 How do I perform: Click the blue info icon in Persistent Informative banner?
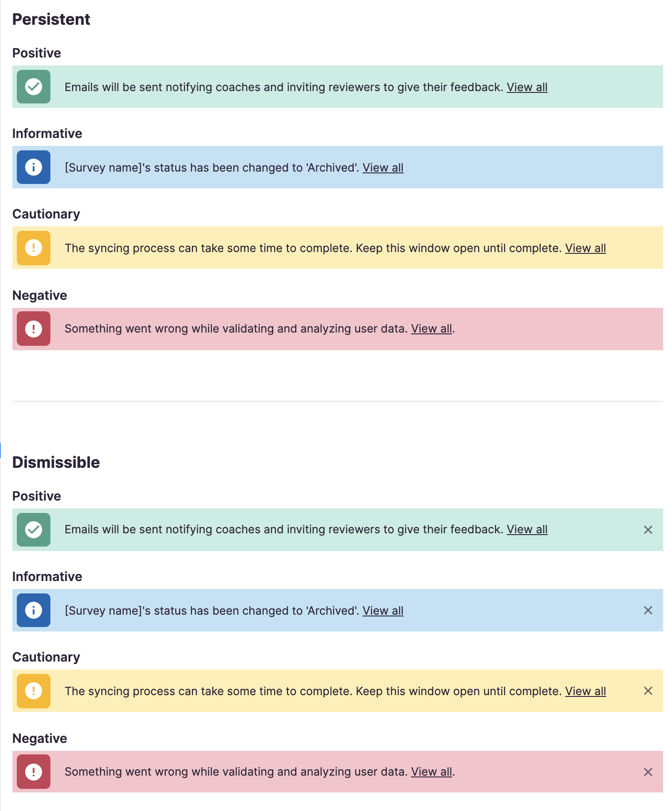tap(34, 167)
